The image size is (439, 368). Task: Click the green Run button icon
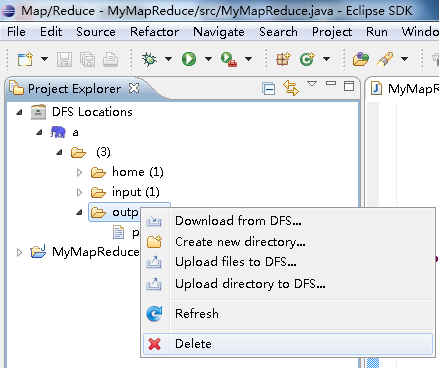(x=189, y=59)
